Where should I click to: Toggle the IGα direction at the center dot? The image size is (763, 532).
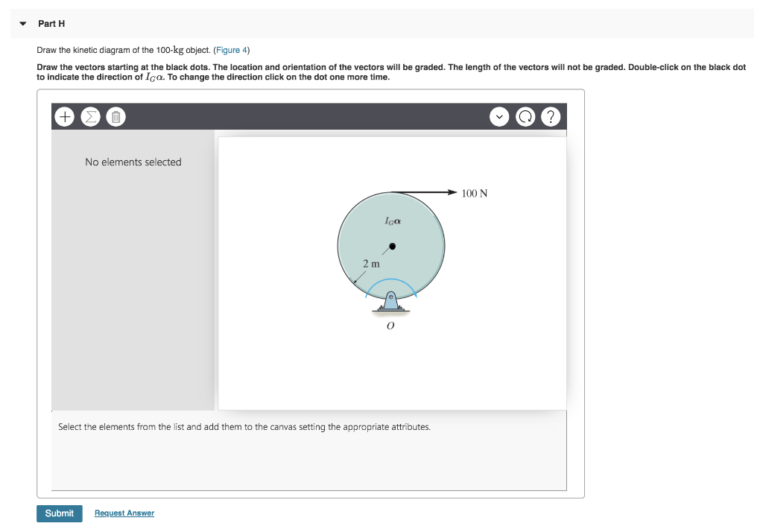(x=392, y=245)
